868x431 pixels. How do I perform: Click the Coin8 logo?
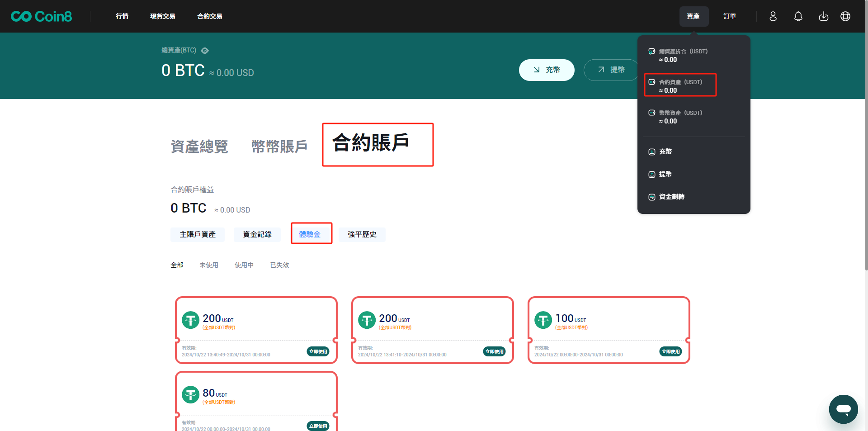tap(41, 16)
